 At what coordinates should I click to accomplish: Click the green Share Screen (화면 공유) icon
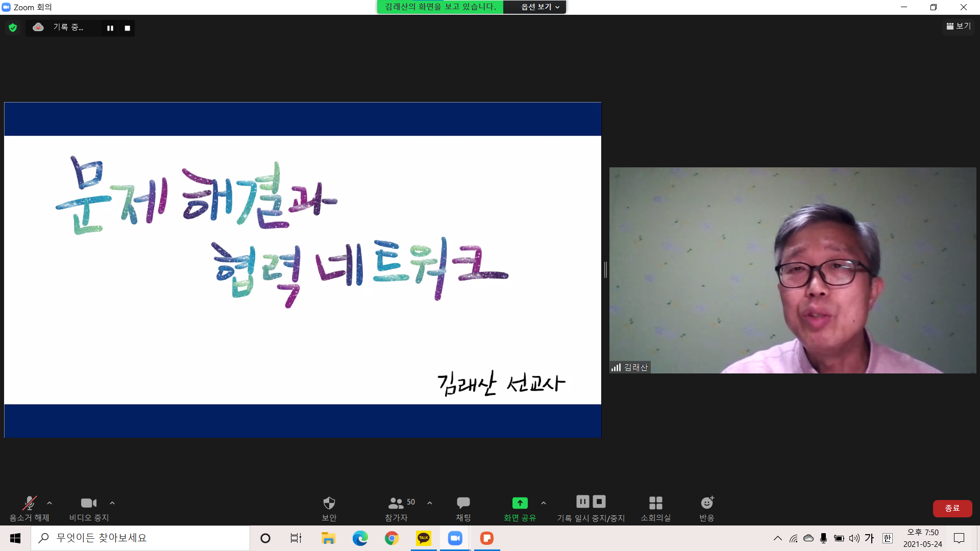520,503
